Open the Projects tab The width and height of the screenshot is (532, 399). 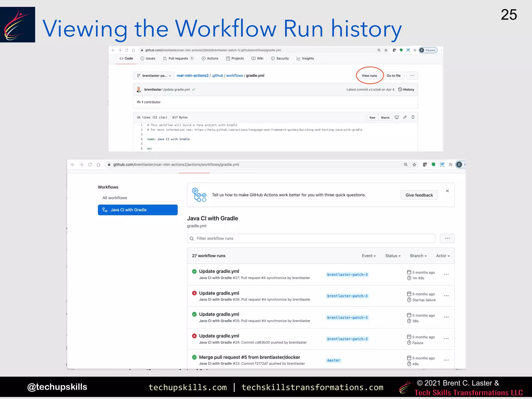pyautogui.click(x=235, y=58)
